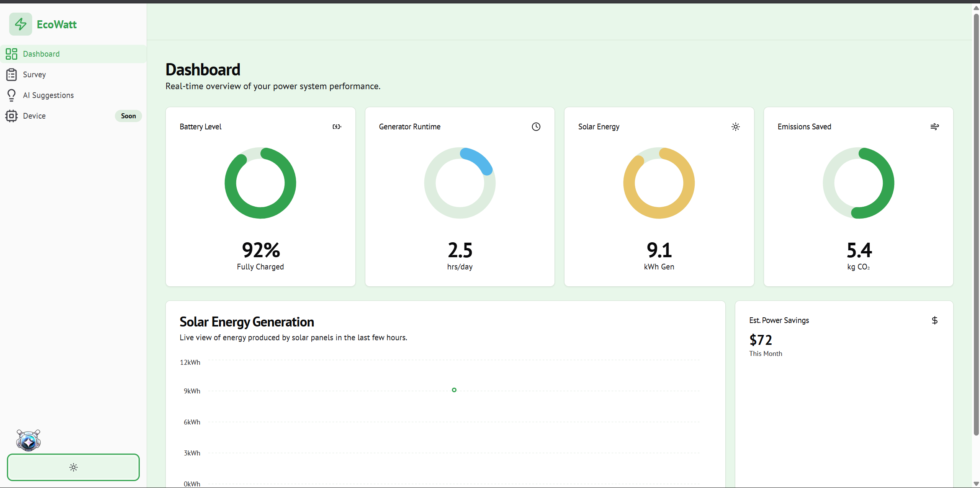
Task: Click the Survey clipboard icon
Action: click(x=11, y=75)
